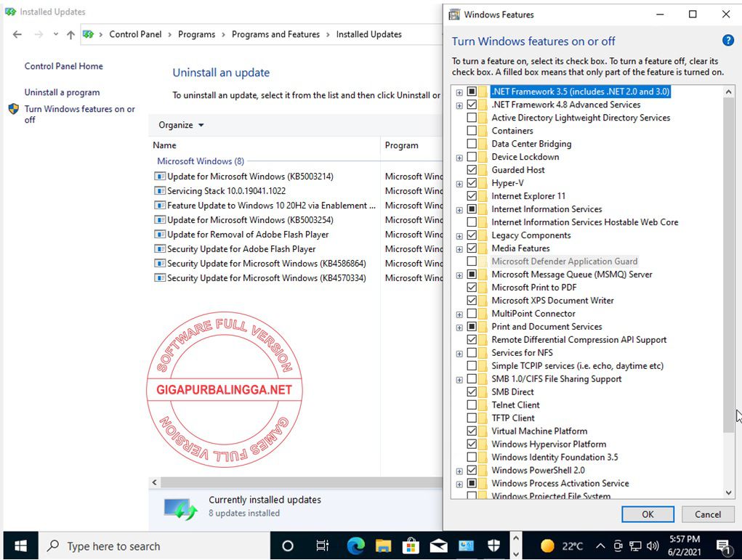The width and height of the screenshot is (742, 560).
Task: Expand SMB 1.0/CIFS File Sharing Support node
Action: tap(459, 379)
